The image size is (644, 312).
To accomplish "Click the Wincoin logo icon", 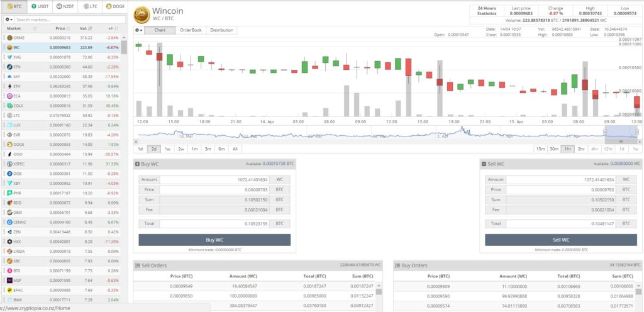I will point(142,14).
